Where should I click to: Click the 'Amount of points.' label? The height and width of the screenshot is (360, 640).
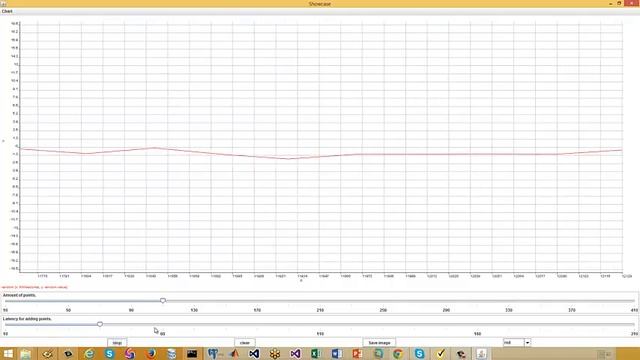tap(19, 295)
